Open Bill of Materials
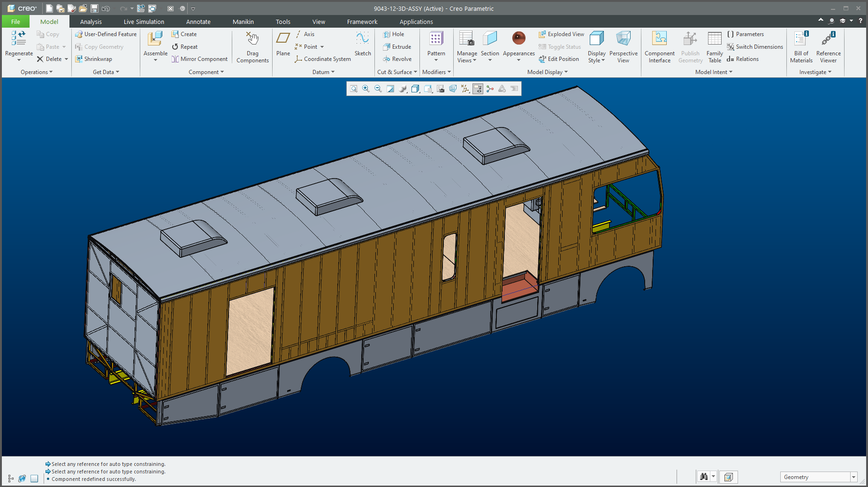 pyautogui.click(x=801, y=47)
